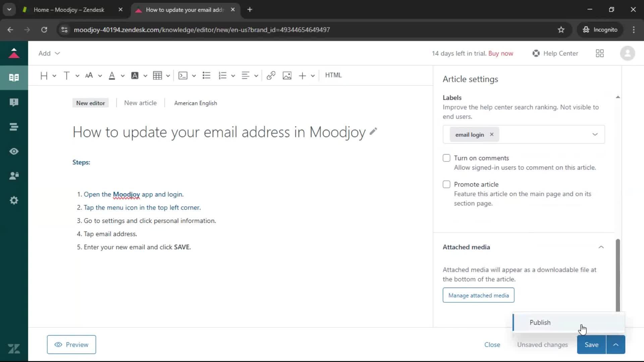Screen dimensions: 644x362
Task: Apply bulleted list formatting
Action: point(207,75)
